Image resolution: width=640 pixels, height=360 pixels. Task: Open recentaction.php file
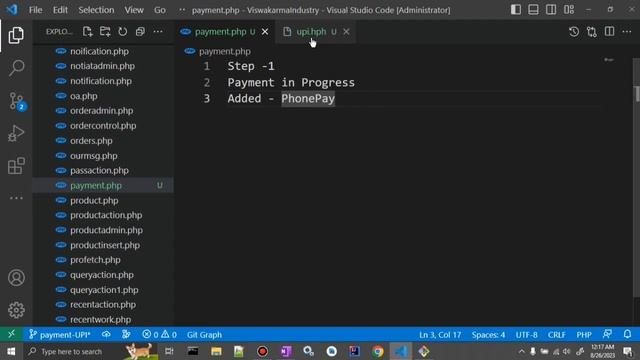click(x=103, y=304)
